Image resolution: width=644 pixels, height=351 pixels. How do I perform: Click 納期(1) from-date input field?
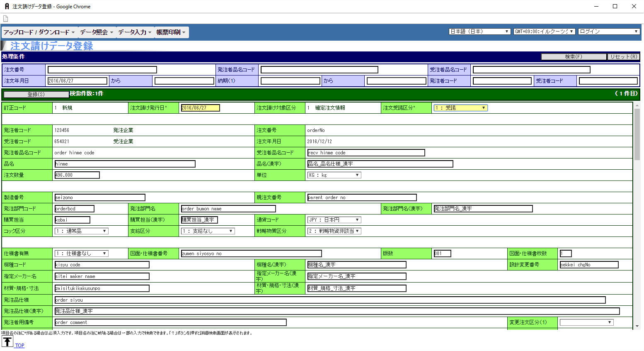coord(291,81)
